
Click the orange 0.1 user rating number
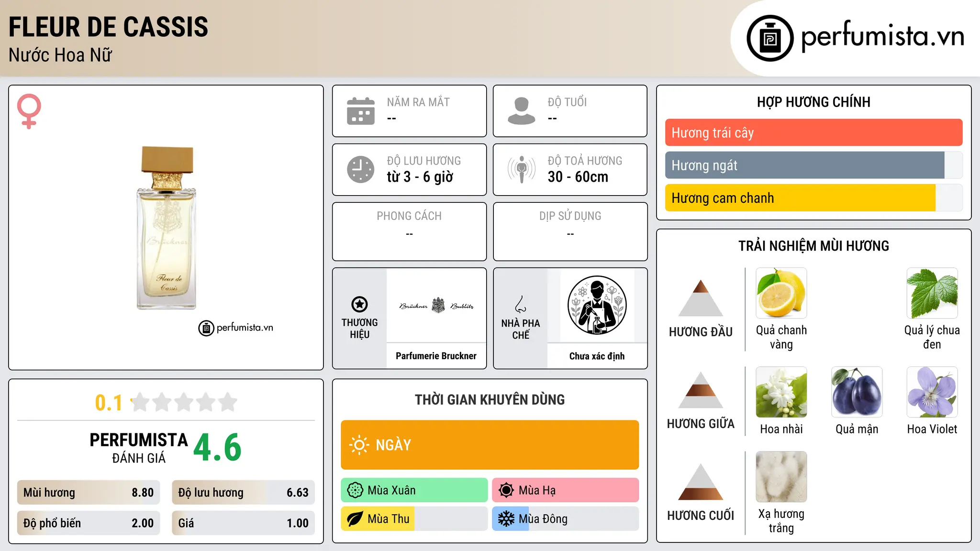(x=109, y=403)
